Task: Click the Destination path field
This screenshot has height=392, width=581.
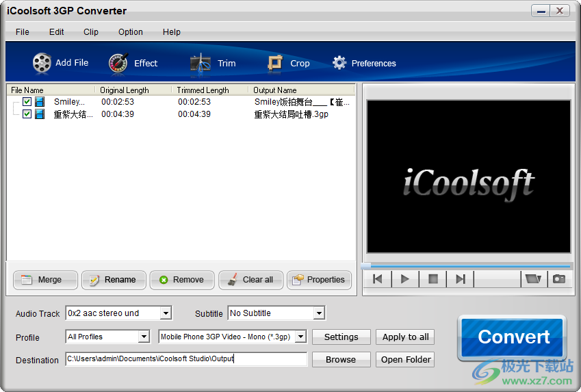Action: 186,359
